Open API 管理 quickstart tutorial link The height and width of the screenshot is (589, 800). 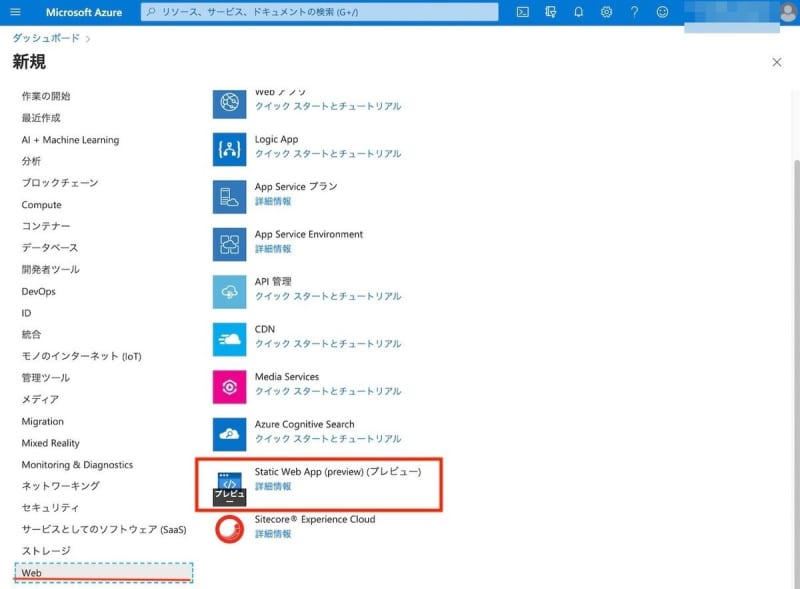tap(328, 296)
